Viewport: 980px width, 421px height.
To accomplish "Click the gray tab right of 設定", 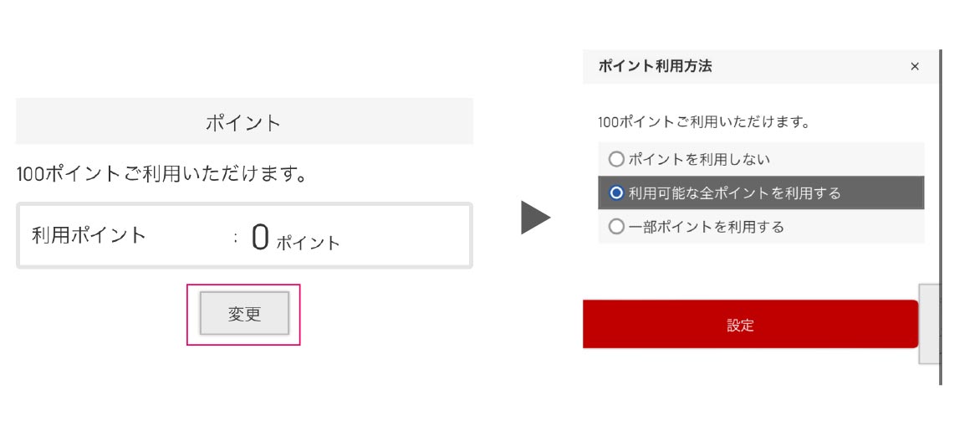I will click(928, 323).
